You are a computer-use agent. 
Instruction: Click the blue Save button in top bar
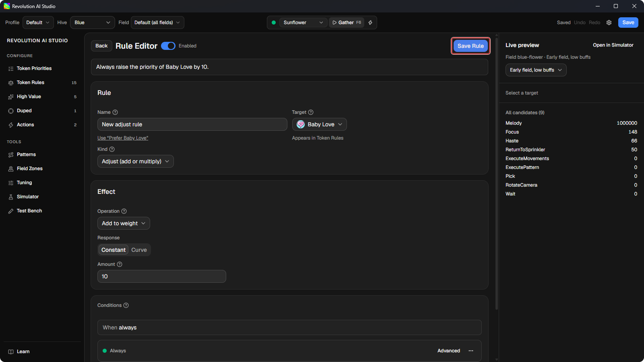tap(628, 23)
